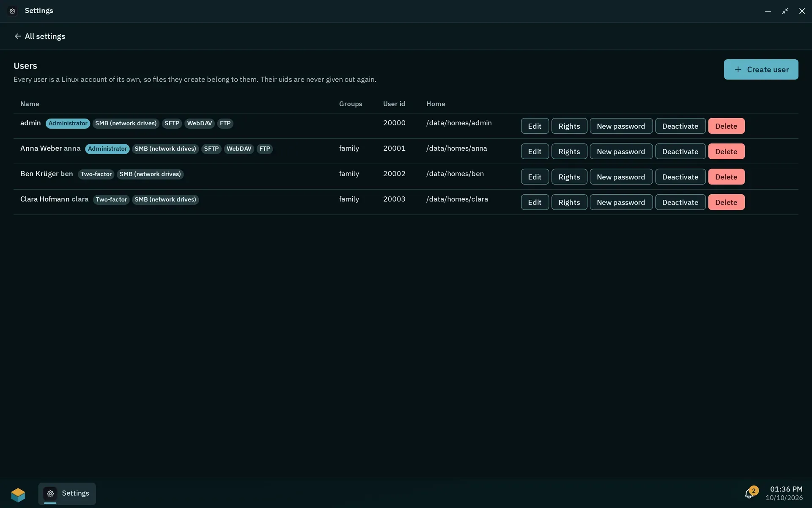812x508 pixels.
Task: Edit the Ben Krüger user
Action: click(x=535, y=177)
